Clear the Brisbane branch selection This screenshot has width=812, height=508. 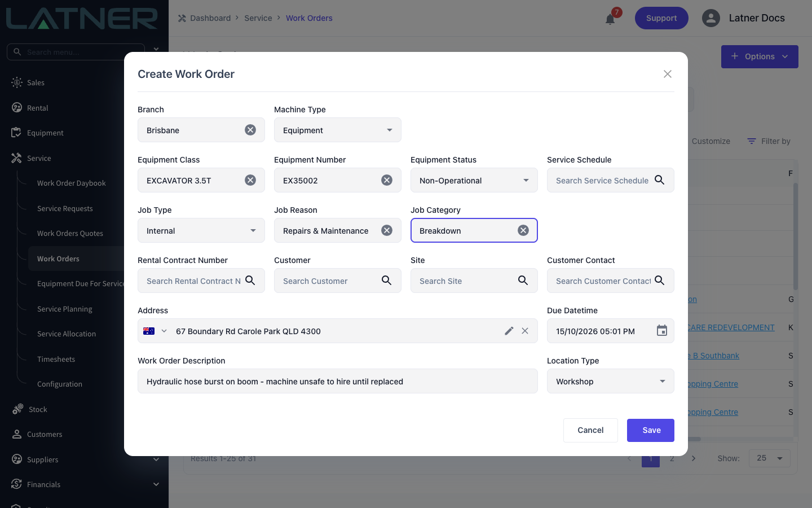click(x=250, y=130)
